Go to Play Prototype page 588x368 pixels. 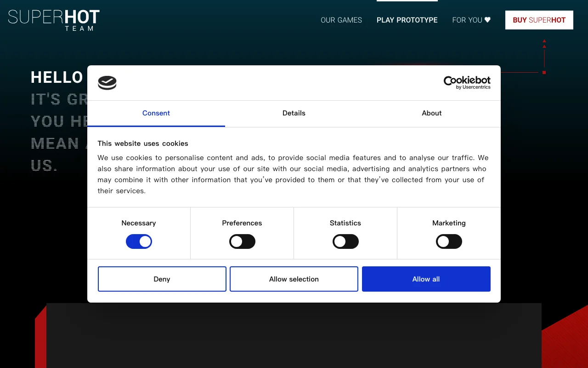click(407, 20)
